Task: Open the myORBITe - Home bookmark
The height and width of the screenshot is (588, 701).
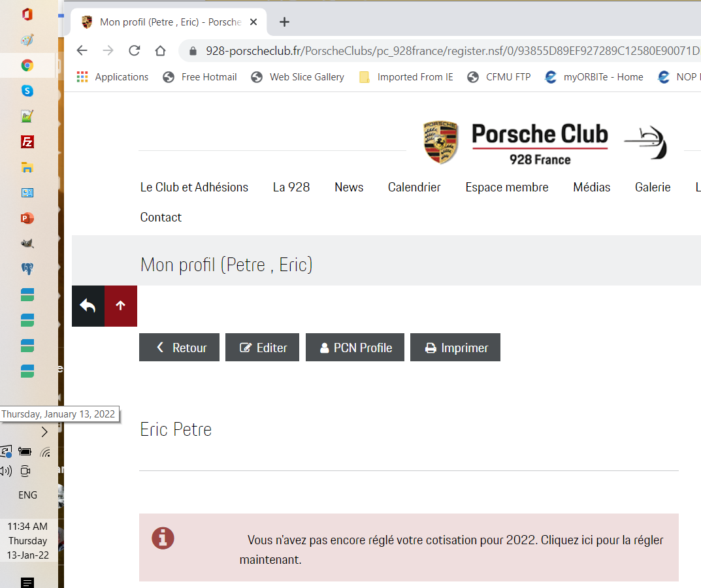Action: (594, 77)
